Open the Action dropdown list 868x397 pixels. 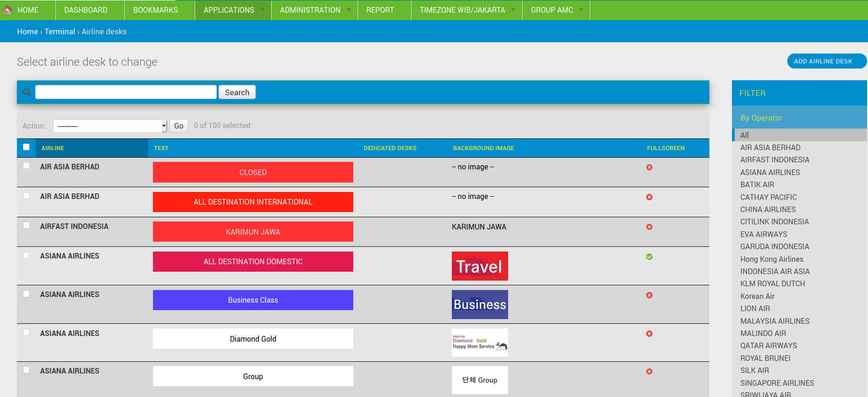(110, 126)
